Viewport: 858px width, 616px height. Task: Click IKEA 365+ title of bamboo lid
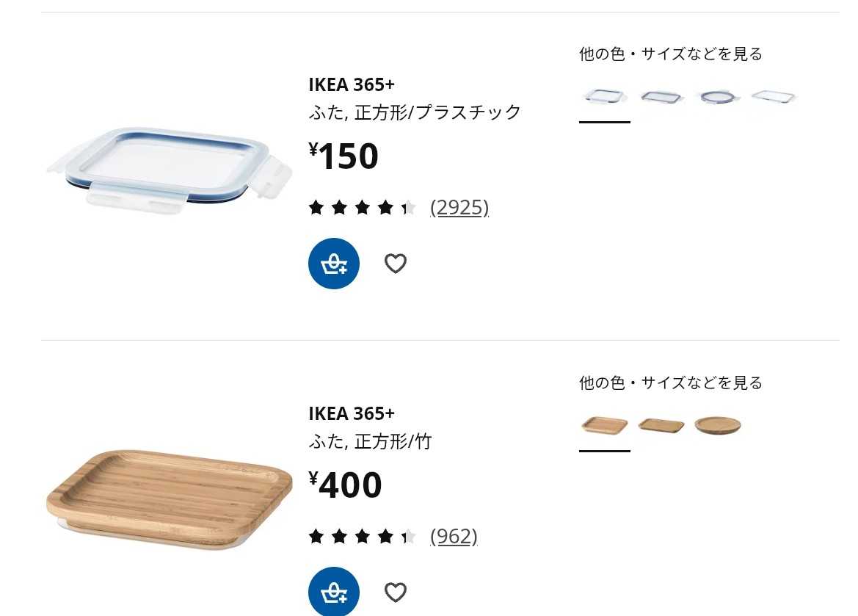tap(352, 413)
